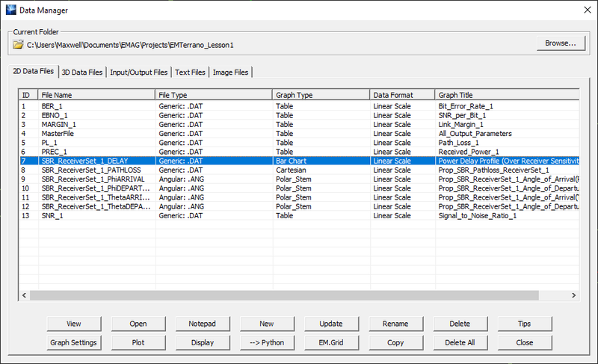This screenshot has height=364, width=598.
Task: Click the Tips button
Action: 525,324
